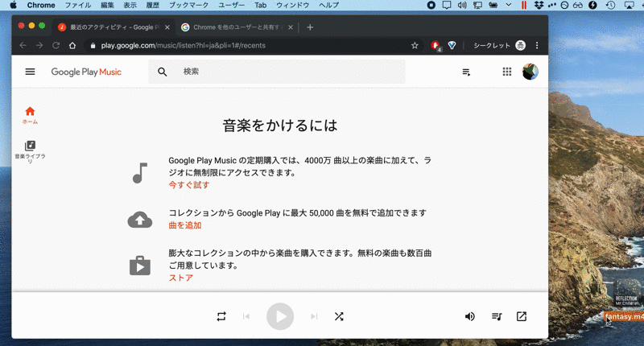Open the mini player pop-out icon
Screen dimensions: 644x346
coord(522,316)
